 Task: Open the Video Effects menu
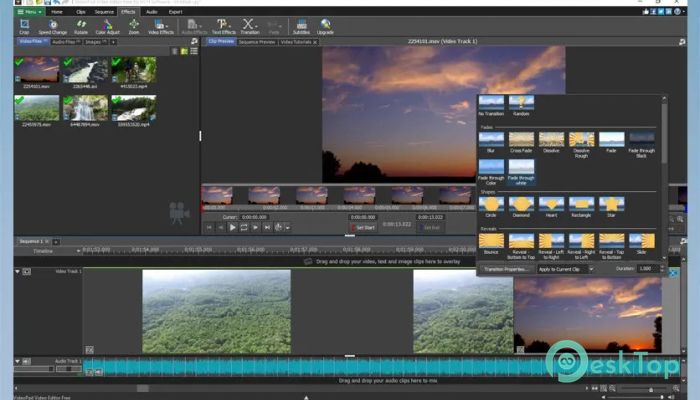point(161,27)
